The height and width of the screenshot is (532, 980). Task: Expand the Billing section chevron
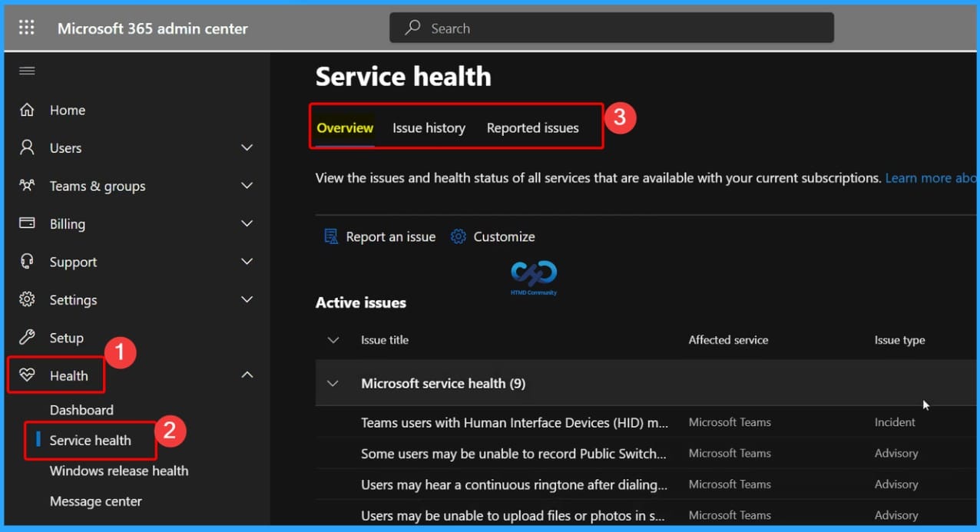247,223
